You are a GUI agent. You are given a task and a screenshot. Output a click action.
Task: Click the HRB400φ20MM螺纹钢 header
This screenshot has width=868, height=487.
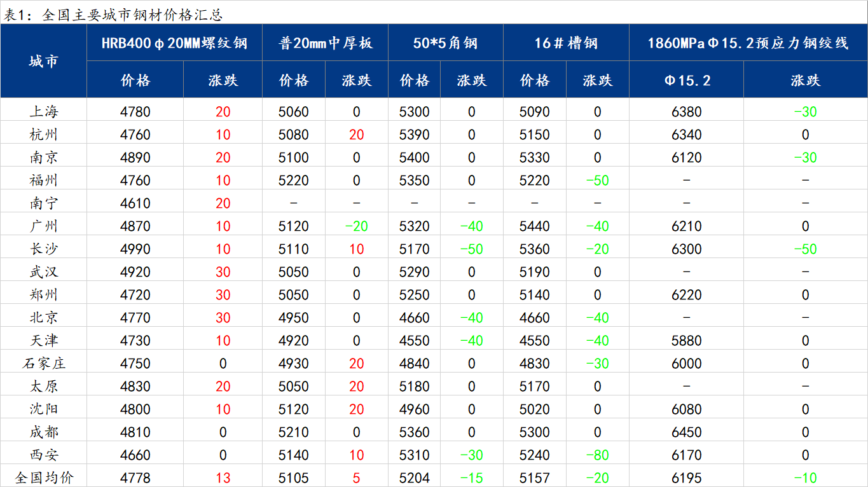[174, 43]
